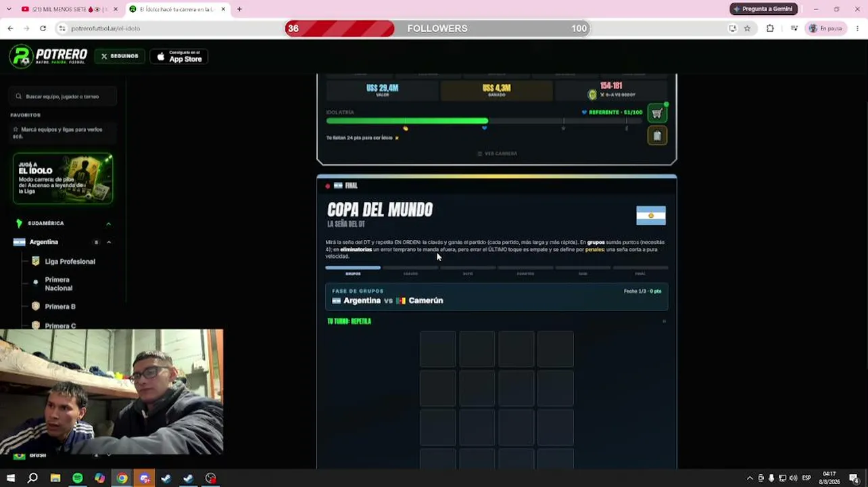
Task: Click the Argentina vs Camerún match card
Action: [x=497, y=296]
